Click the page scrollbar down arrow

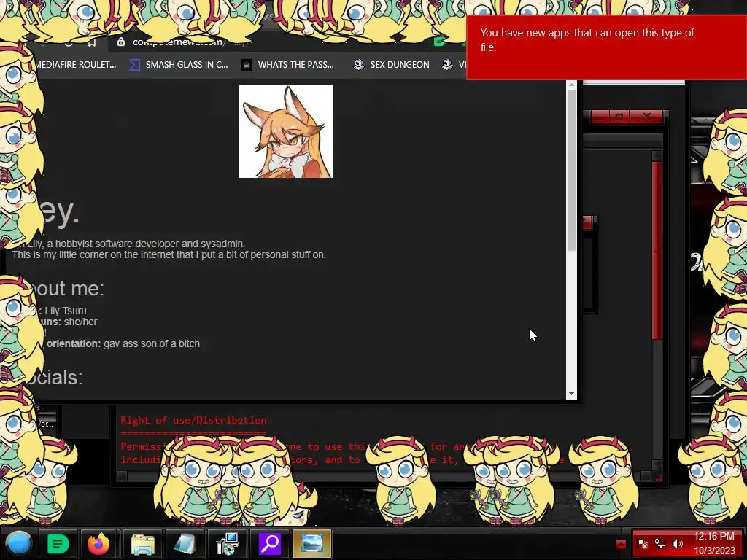point(571,394)
